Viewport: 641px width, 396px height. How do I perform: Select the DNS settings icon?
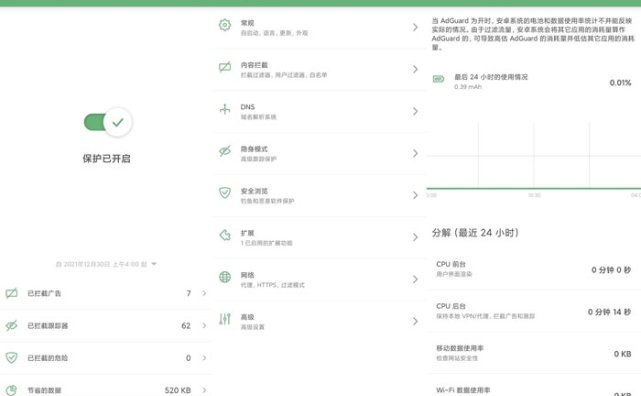click(x=225, y=109)
